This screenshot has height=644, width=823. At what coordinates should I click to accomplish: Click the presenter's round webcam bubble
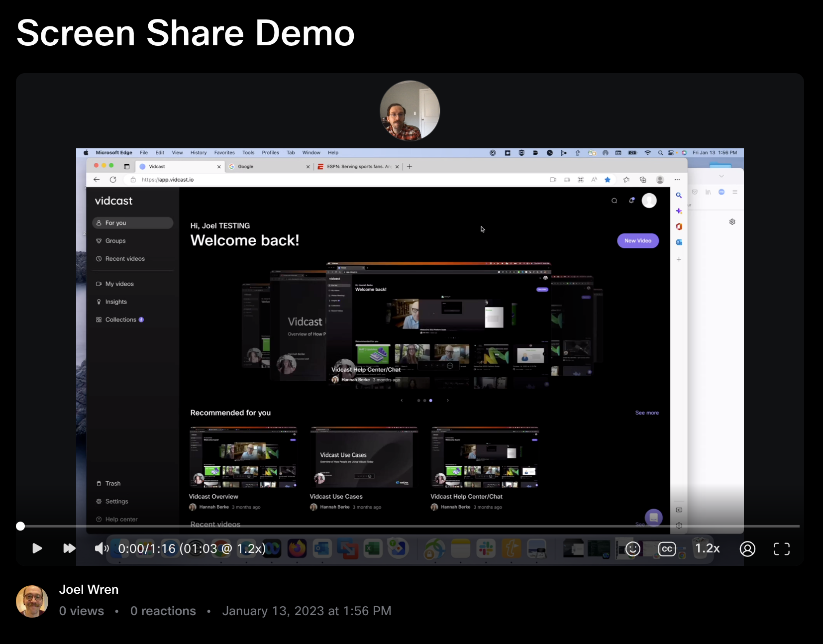click(x=410, y=110)
